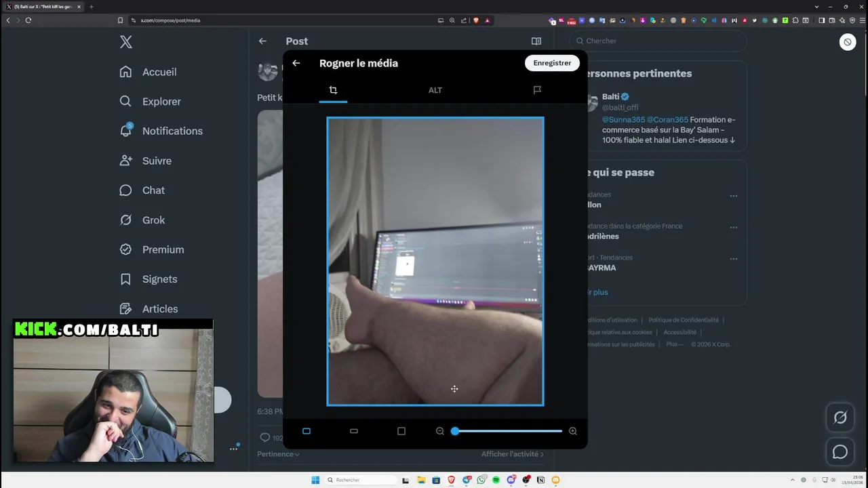Click the crop zoom slider handle
Viewport: 868px width, 488px height.
point(455,431)
